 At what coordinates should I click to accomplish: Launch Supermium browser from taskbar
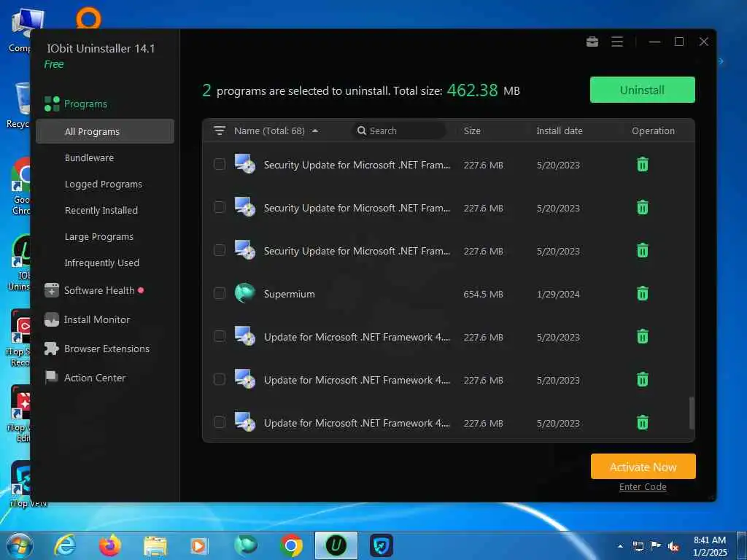pos(246,545)
